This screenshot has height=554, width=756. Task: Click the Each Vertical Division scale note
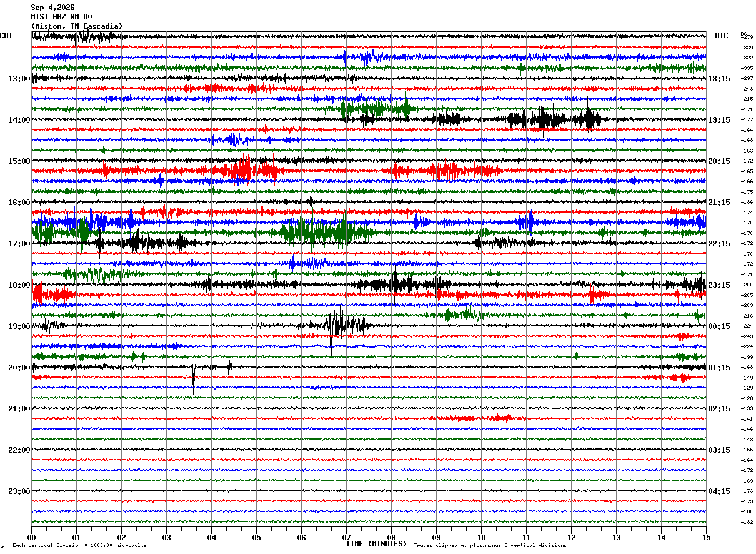pyautogui.click(x=79, y=546)
